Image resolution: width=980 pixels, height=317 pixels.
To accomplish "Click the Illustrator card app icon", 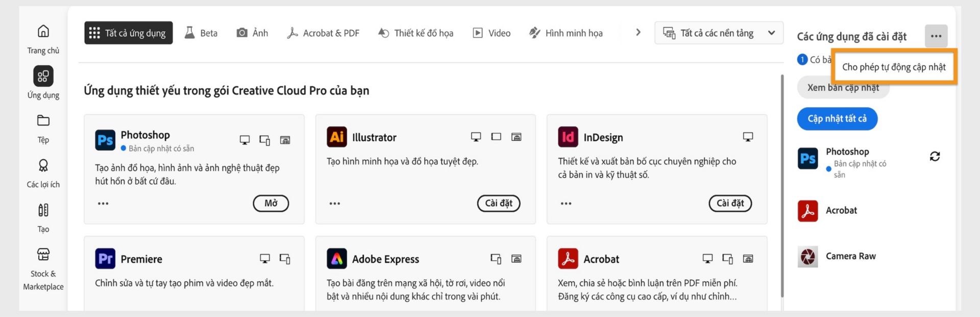I will (336, 137).
